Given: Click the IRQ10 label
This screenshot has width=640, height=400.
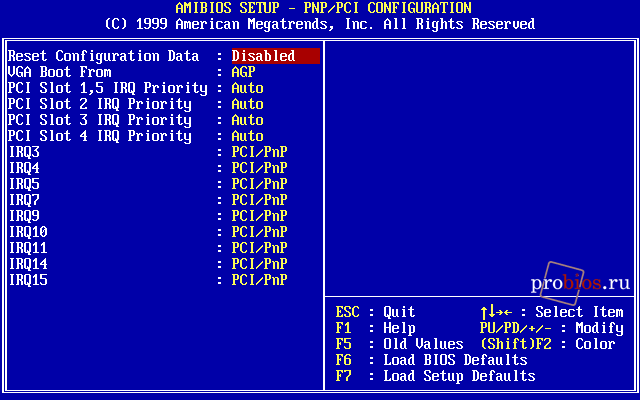Looking at the screenshot, I should pyautogui.click(x=28, y=232).
